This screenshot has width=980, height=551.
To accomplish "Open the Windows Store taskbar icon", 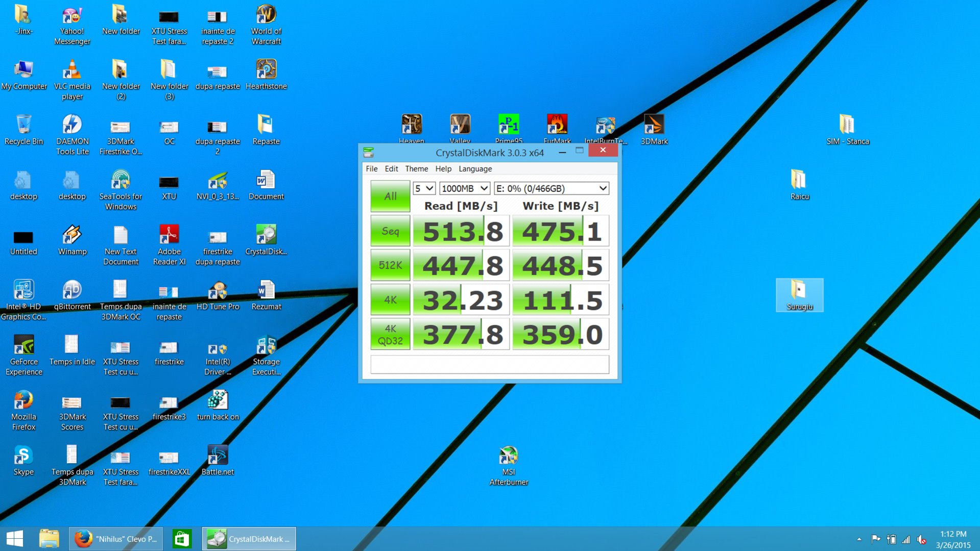I will tap(182, 539).
